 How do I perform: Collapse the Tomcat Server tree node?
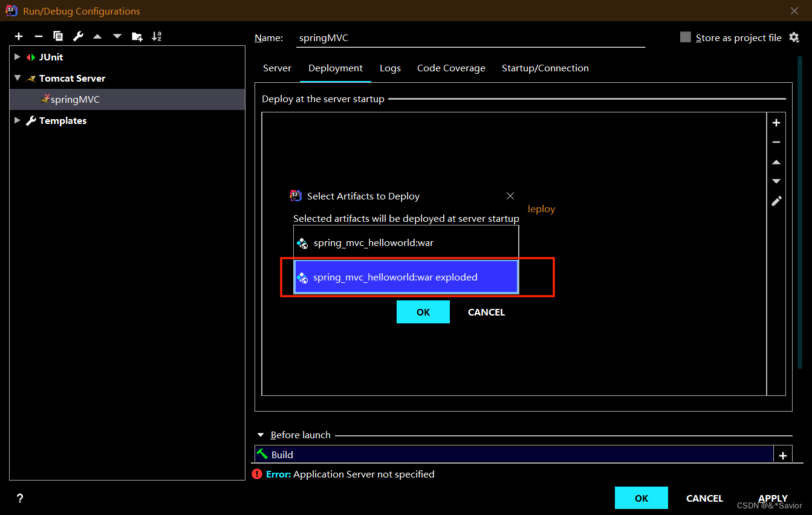[x=18, y=78]
